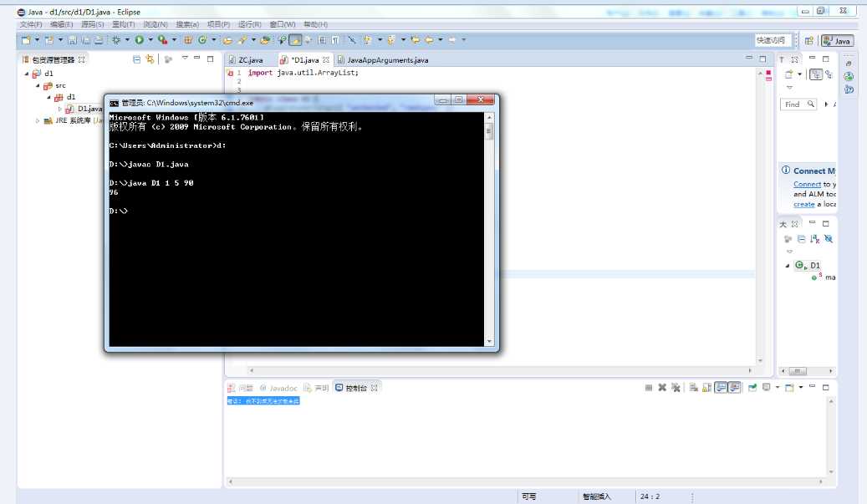
Task: Click the Find field in task list
Action: coord(798,104)
